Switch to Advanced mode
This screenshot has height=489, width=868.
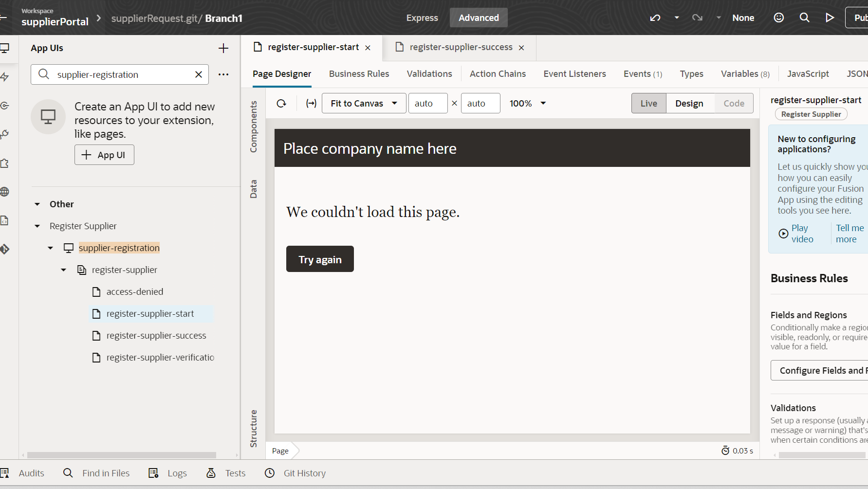[x=479, y=18]
